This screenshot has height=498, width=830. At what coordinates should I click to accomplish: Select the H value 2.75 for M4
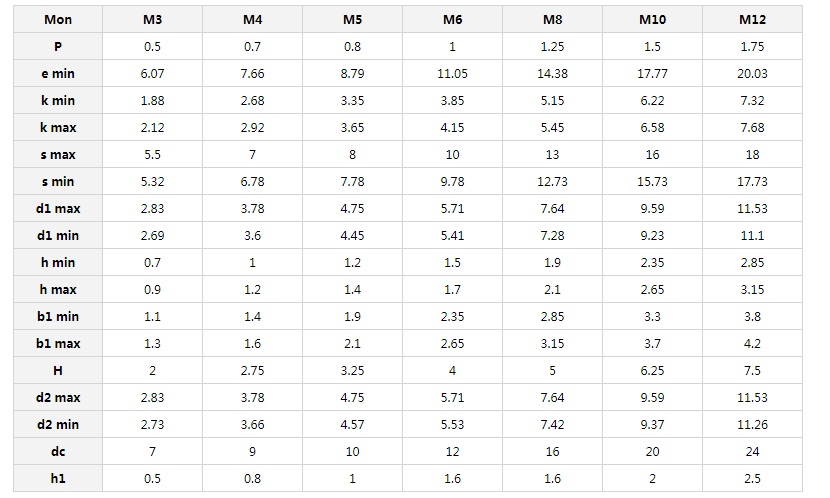point(252,370)
